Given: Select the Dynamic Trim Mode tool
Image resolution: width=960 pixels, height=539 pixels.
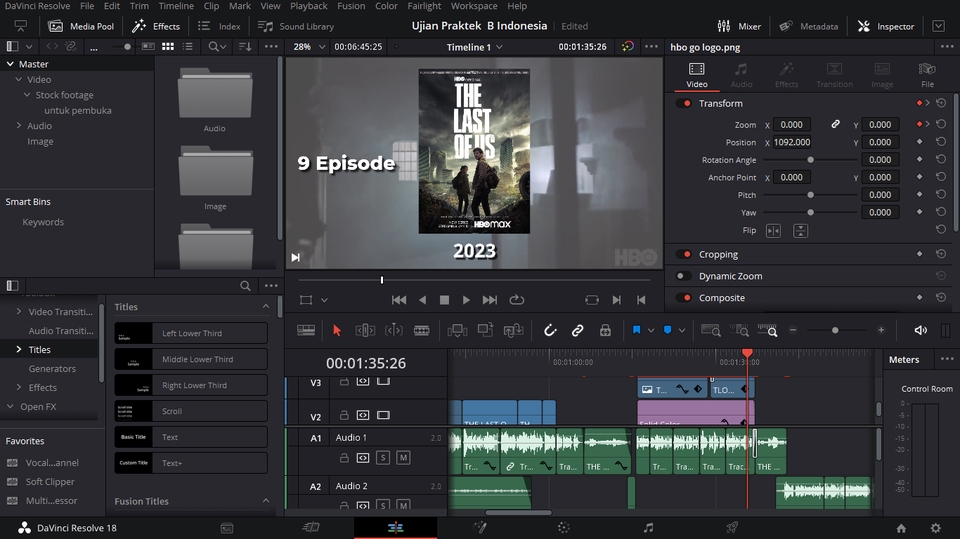Looking at the screenshot, I should (x=394, y=330).
